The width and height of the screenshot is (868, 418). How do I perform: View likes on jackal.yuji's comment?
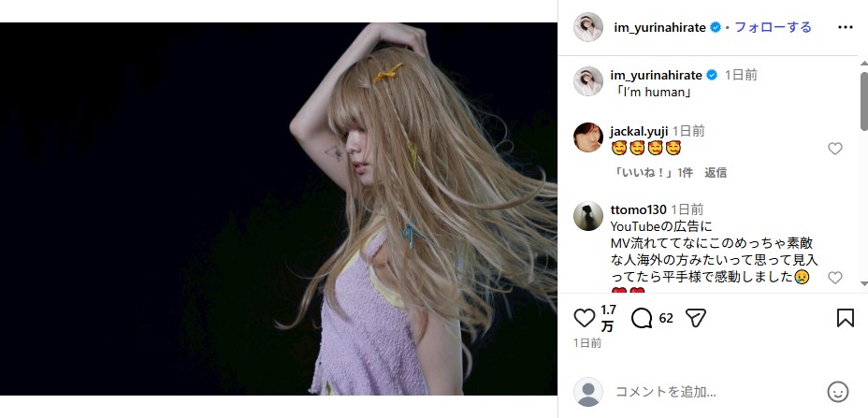(x=652, y=172)
